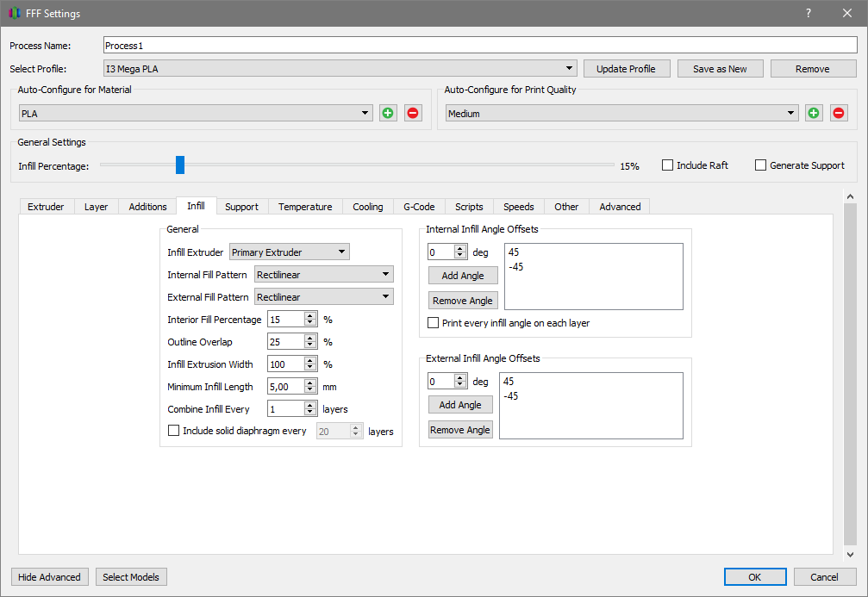
Task: Click the Infill Percentage slider handle
Action: click(180, 165)
